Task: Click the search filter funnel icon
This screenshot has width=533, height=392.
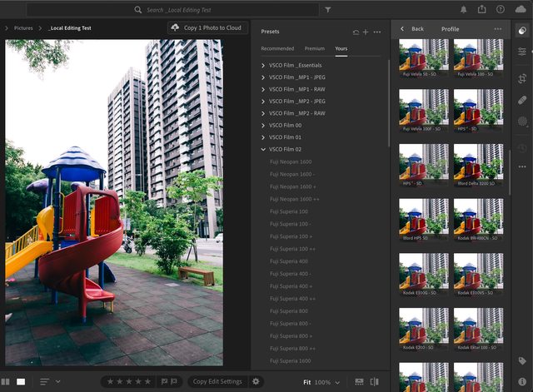Action: pyautogui.click(x=327, y=10)
